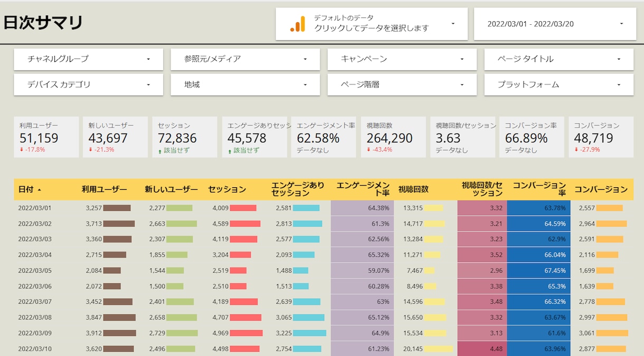Click the 3,061 conversions value

tap(586, 333)
